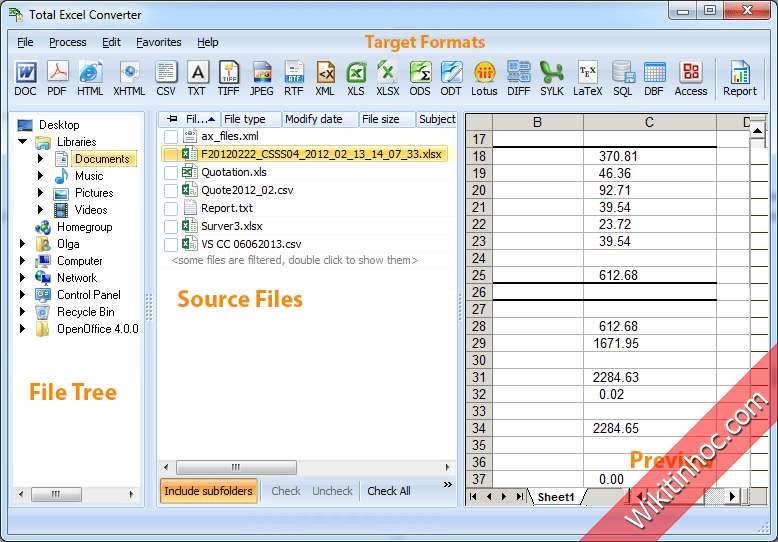Click the Check button
Viewport: 778px width, 542px height.
(286, 491)
